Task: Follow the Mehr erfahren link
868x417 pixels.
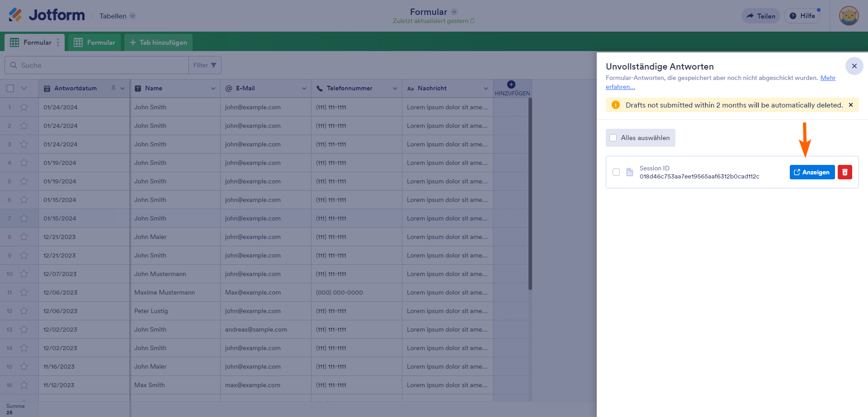Action: 721,82
